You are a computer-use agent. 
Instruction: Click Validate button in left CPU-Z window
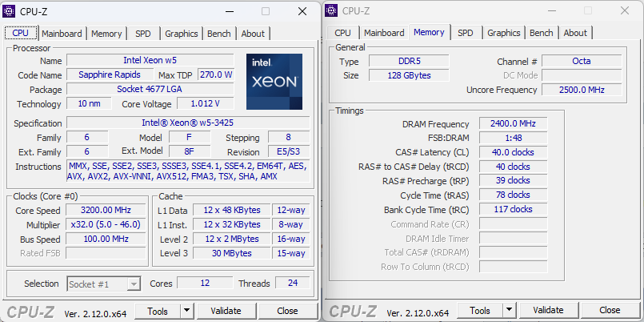(226, 311)
